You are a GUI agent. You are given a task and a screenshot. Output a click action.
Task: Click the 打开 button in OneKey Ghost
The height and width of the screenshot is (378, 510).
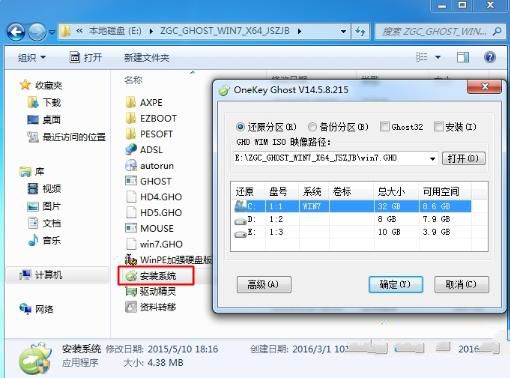click(463, 158)
